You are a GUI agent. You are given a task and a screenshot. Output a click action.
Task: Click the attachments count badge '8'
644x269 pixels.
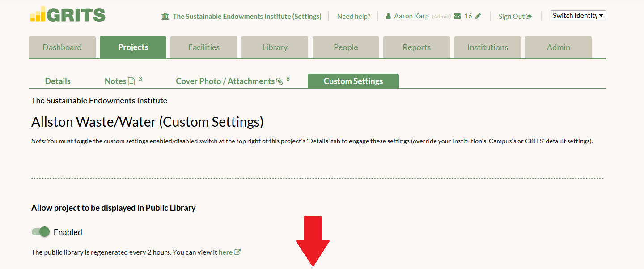click(x=288, y=79)
